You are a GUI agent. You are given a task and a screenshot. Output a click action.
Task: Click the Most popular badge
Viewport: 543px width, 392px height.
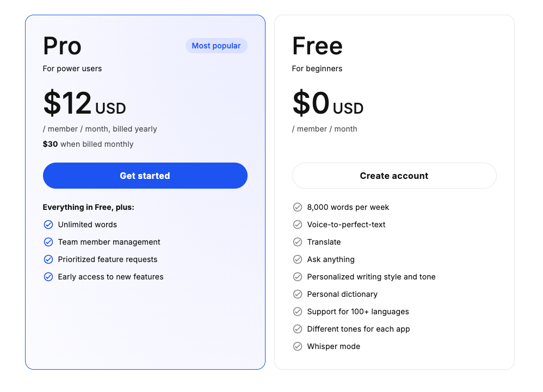[x=216, y=46]
